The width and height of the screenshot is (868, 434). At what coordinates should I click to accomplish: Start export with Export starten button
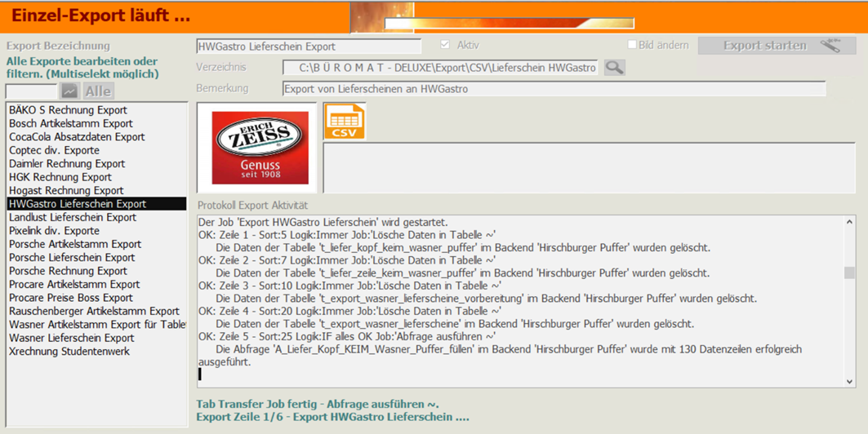pyautogui.click(x=764, y=46)
